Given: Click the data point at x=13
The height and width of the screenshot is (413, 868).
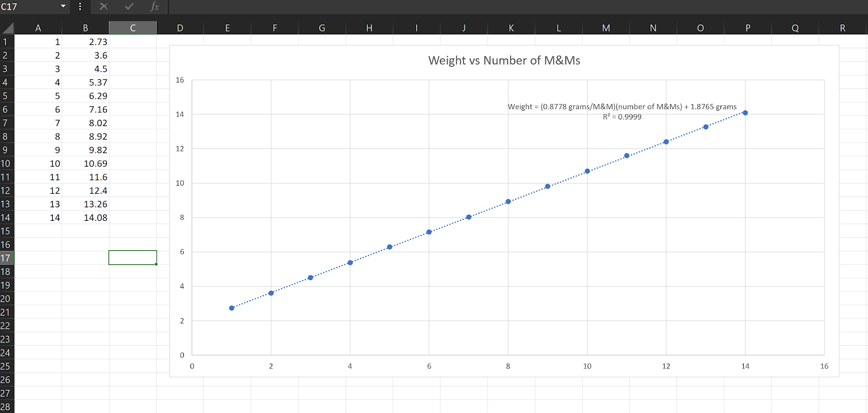Looking at the screenshot, I should tap(706, 127).
